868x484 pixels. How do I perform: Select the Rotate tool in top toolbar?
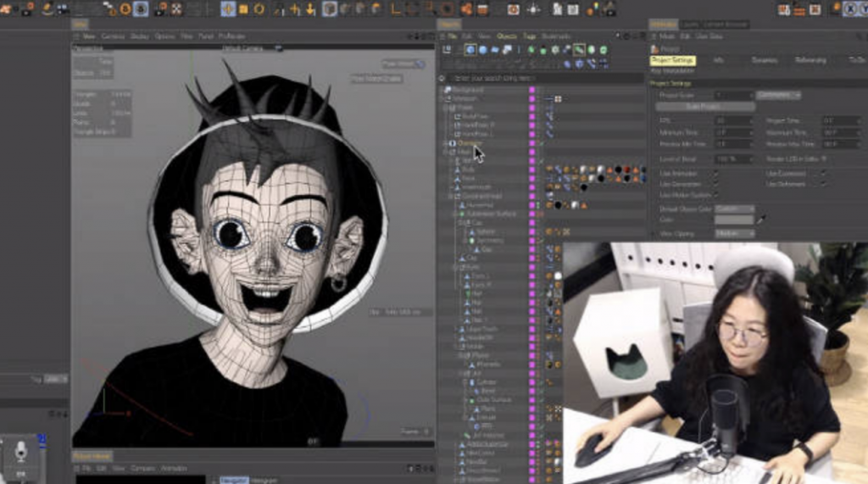click(259, 8)
